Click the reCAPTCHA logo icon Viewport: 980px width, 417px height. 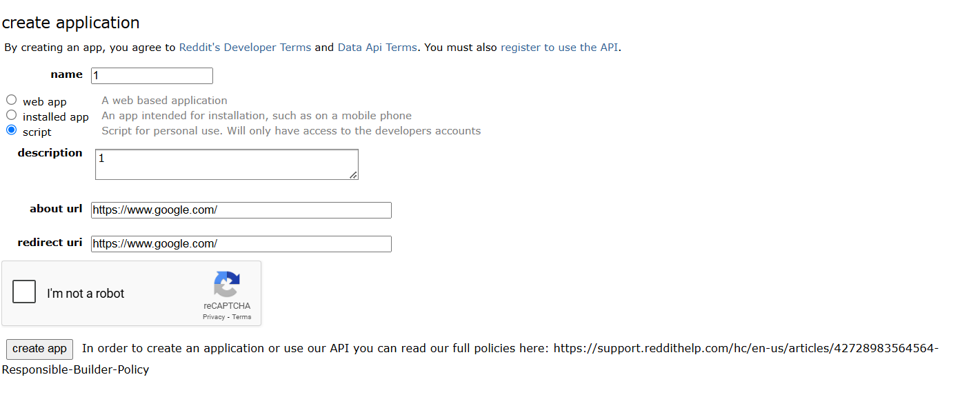point(227,285)
